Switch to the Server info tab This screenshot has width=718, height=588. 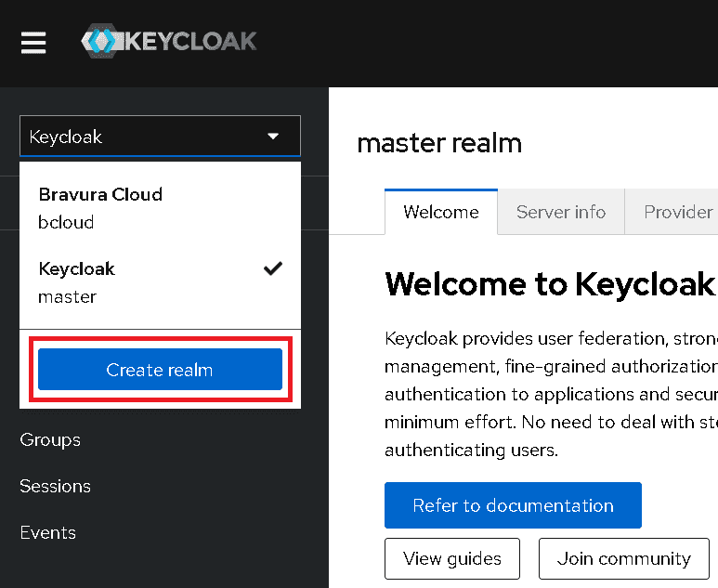(x=561, y=212)
